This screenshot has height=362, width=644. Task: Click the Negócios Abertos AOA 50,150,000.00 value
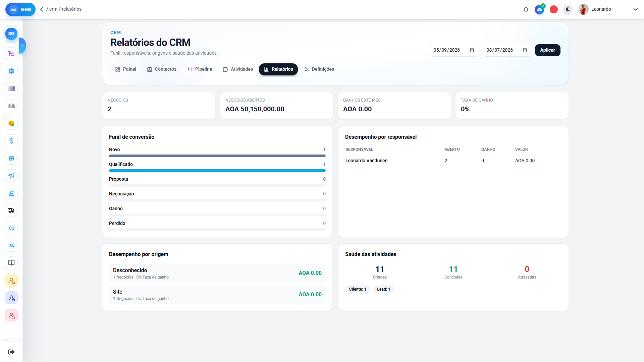coord(255,109)
